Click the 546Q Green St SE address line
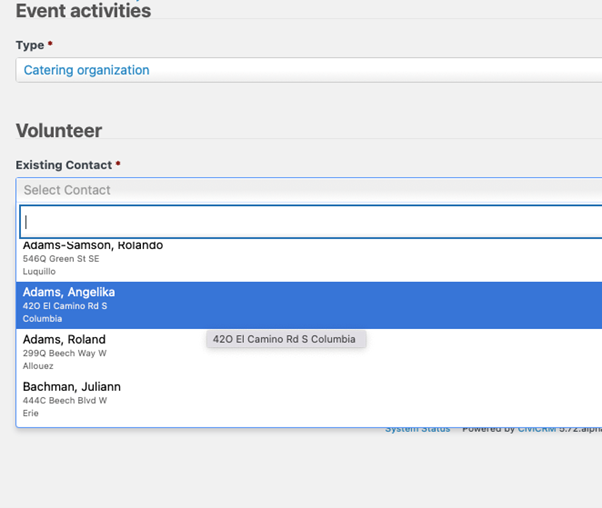This screenshot has width=602, height=508. 61,259
